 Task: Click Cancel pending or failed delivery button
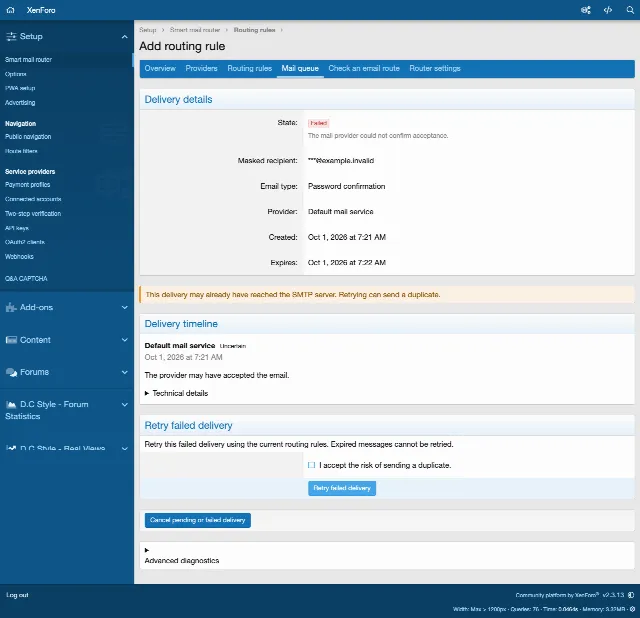[x=198, y=520]
